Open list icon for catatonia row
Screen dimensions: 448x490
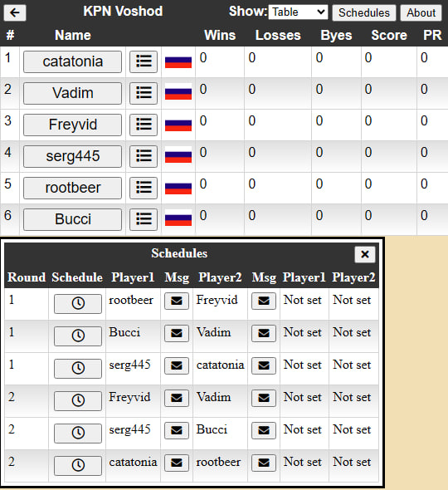144,62
